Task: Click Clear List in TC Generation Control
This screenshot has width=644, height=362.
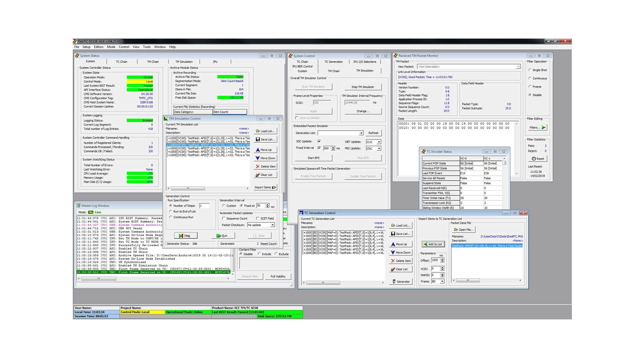Action: coord(400,269)
